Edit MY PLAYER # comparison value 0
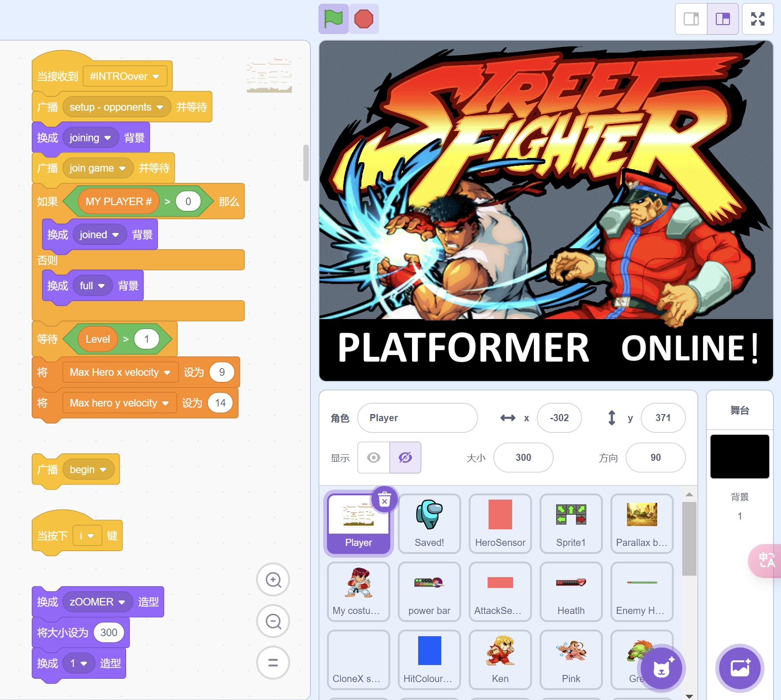 click(188, 202)
